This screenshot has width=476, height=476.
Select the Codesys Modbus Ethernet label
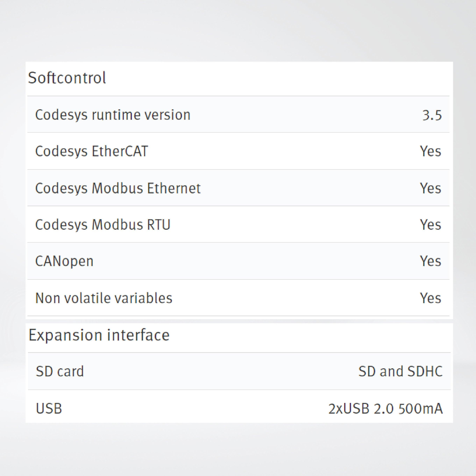(x=118, y=188)
